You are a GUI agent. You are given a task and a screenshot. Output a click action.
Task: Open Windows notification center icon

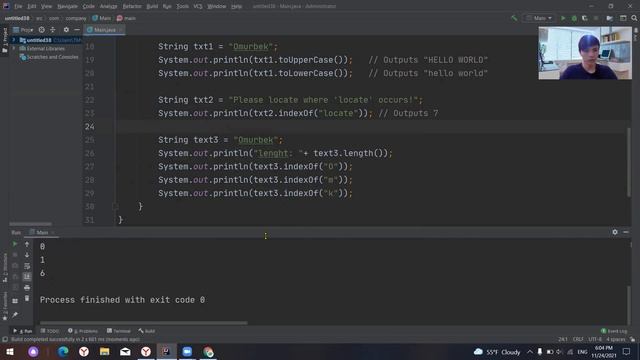(627, 352)
